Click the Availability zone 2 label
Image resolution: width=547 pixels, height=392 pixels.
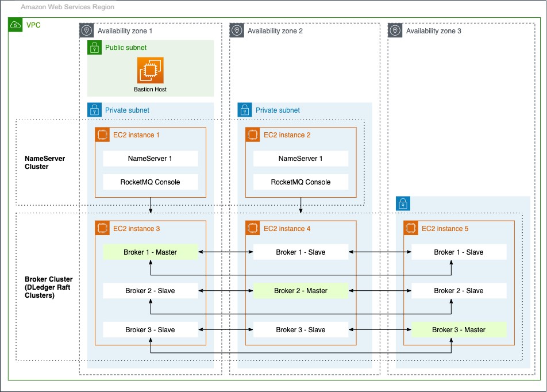pyautogui.click(x=275, y=30)
